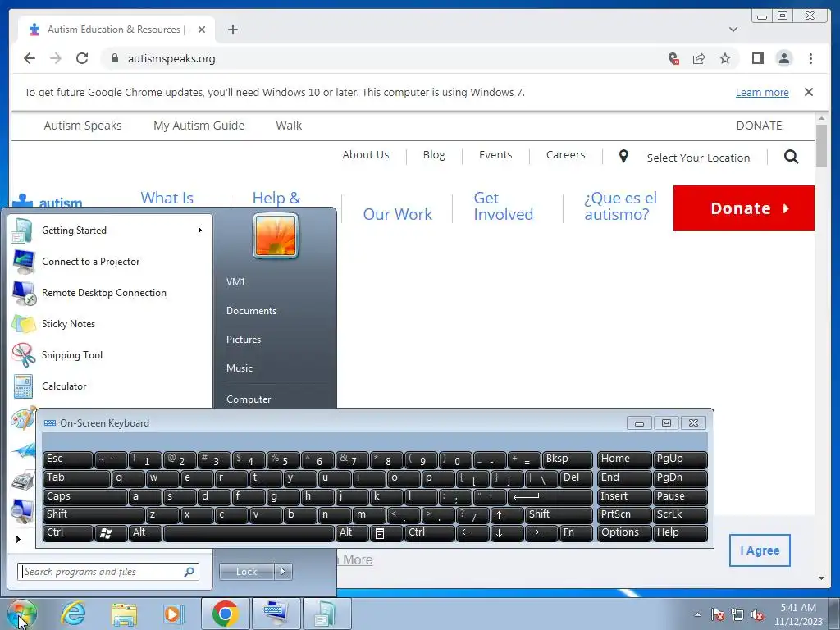Open the Our Work menu
The image size is (840, 630).
coord(398,214)
